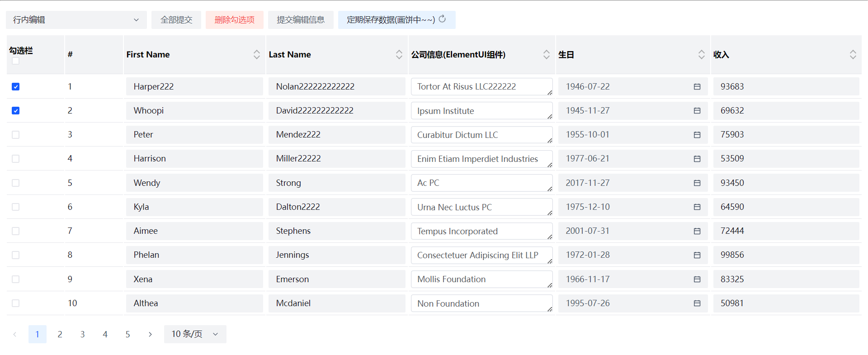Click calendar icon for 1995-07-26 date
This screenshot has width=868, height=355.
click(697, 303)
